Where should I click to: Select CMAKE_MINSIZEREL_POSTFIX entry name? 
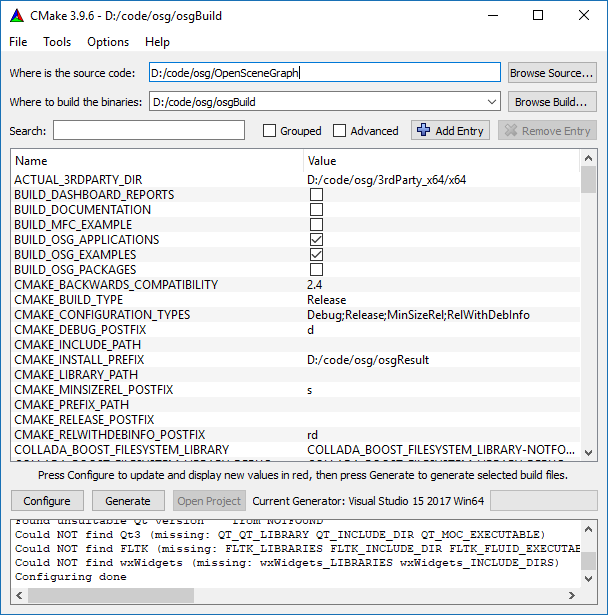pos(94,390)
